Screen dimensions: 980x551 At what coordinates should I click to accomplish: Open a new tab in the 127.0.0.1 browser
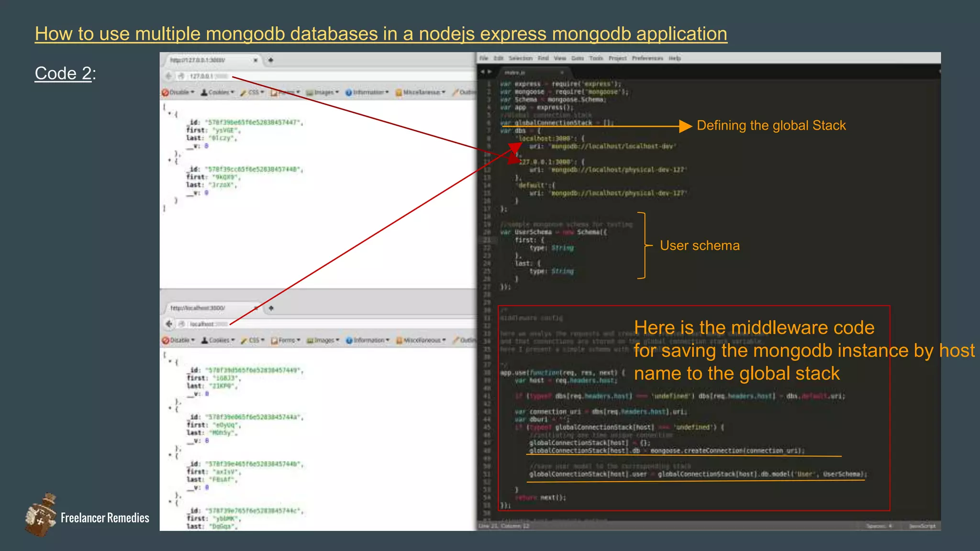click(x=270, y=60)
